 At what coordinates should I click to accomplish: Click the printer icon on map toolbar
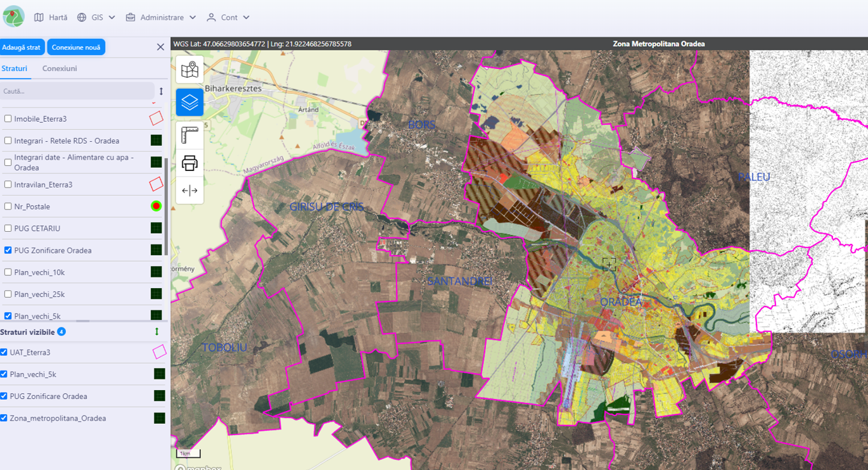tap(189, 163)
